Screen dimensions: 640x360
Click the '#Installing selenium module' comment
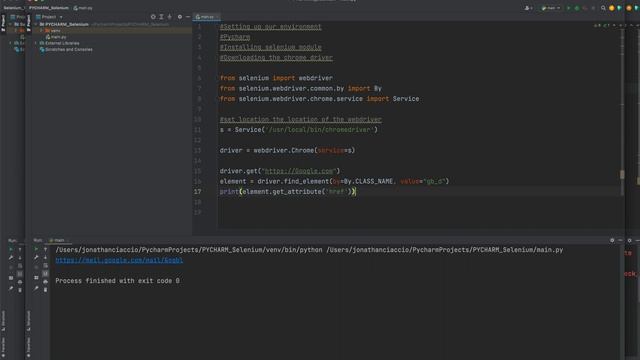pyautogui.click(x=271, y=47)
